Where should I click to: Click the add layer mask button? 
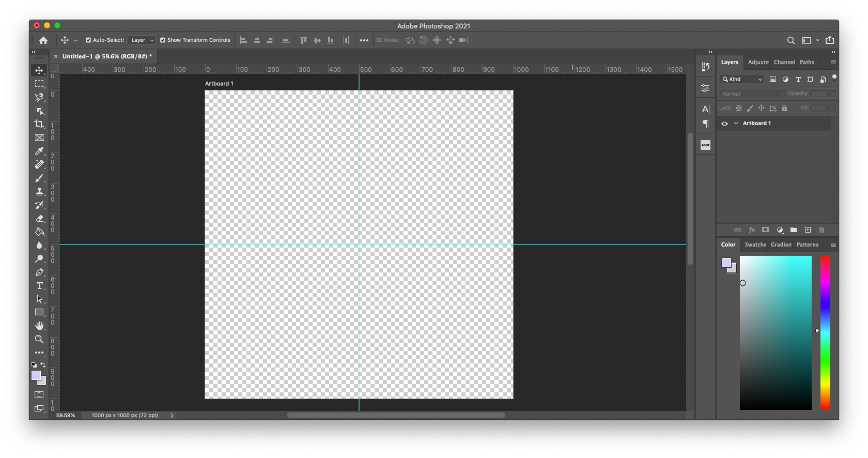coord(766,230)
